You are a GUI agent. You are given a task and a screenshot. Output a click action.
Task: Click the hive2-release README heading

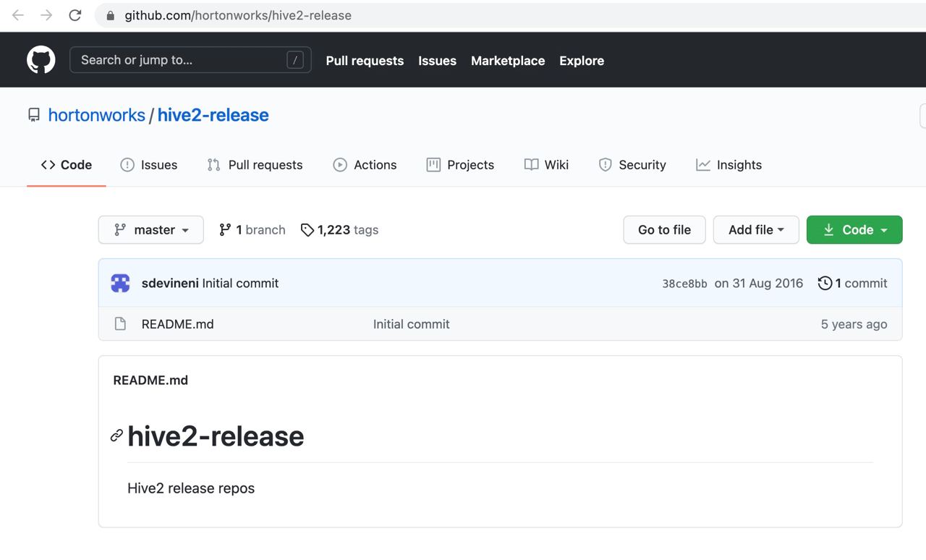(x=216, y=436)
